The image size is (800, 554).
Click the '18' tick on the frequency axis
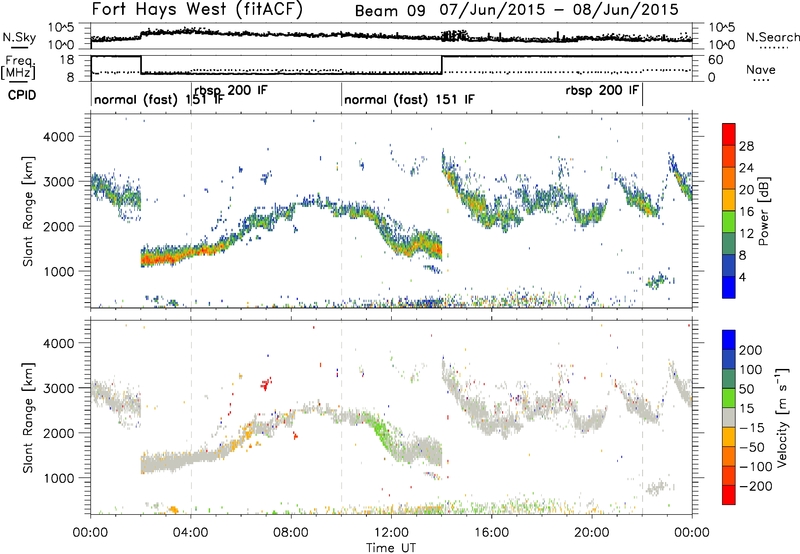(x=67, y=60)
